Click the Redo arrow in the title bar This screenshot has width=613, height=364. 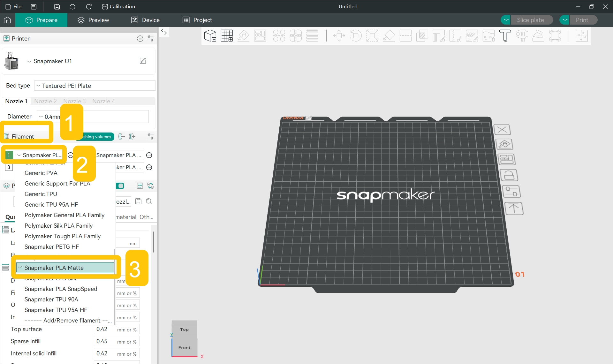[89, 6]
